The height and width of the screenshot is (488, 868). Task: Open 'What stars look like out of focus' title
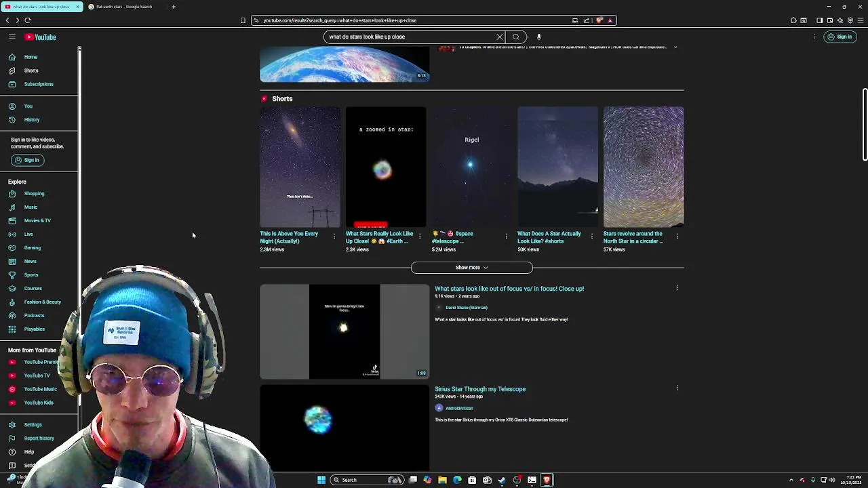click(x=509, y=289)
